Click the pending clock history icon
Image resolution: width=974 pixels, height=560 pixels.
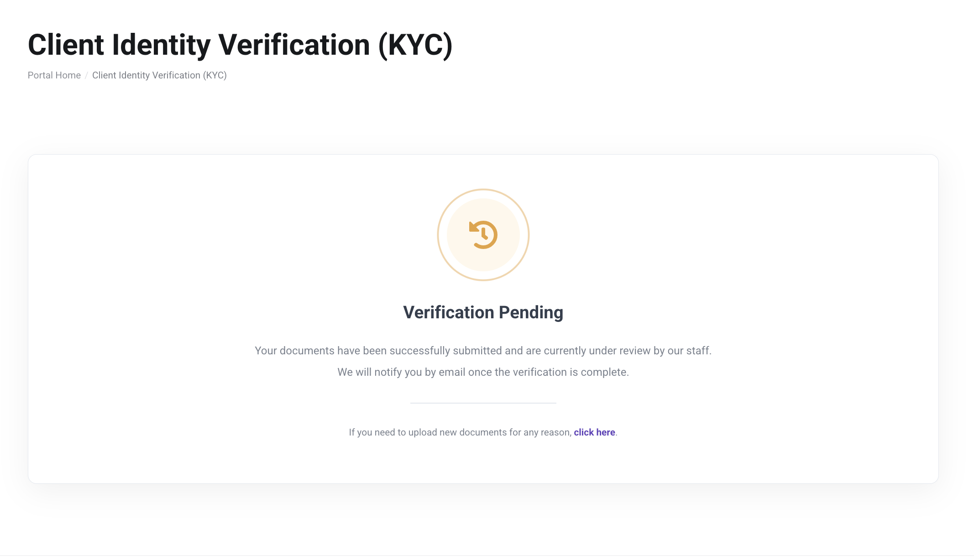click(x=483, y=235)
